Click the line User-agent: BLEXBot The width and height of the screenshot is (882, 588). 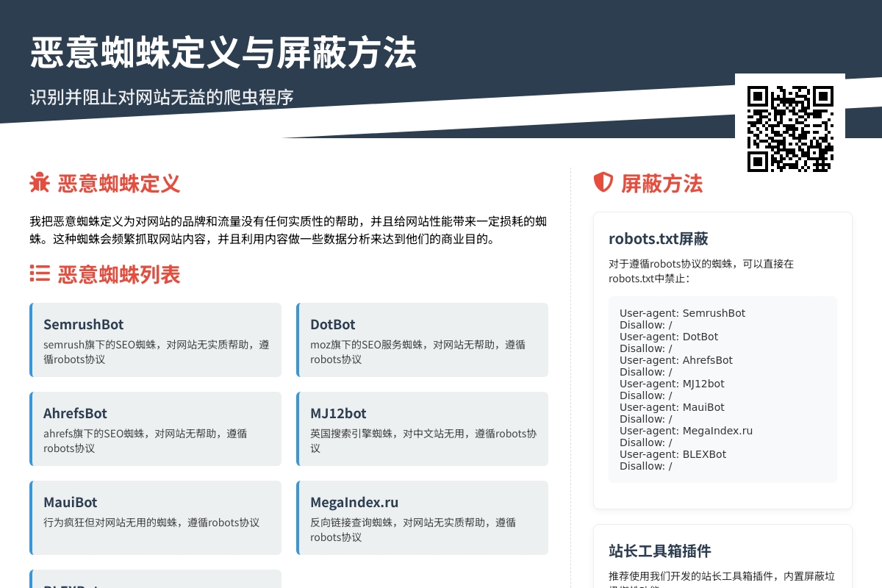pyautogui.click(x=673, y=454)
